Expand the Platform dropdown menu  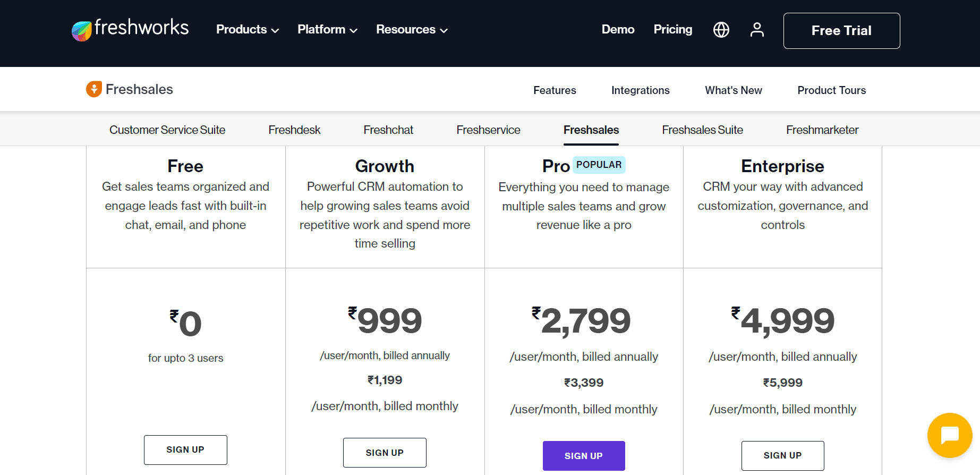(327, 30)
